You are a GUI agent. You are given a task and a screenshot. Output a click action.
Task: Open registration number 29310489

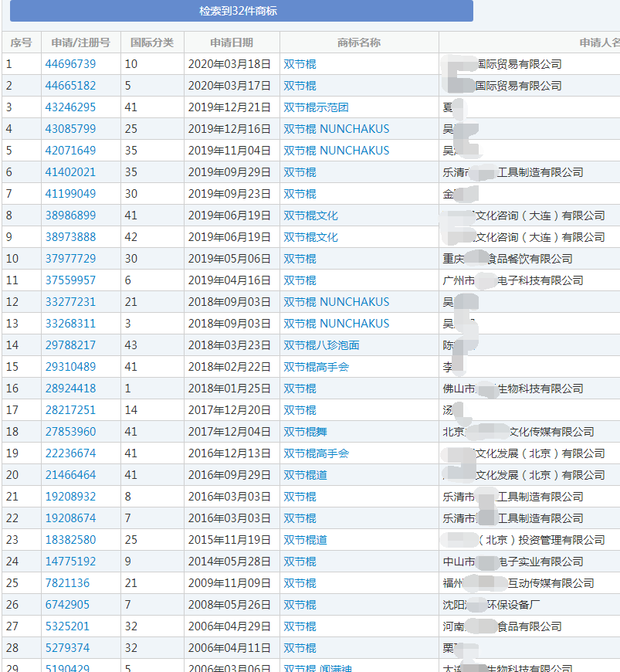pos(70,367)
